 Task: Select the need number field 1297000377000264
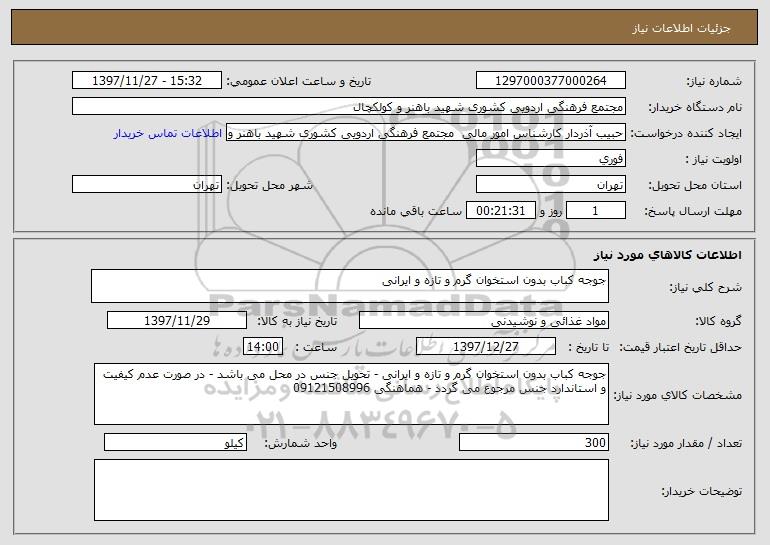(550, 80)
